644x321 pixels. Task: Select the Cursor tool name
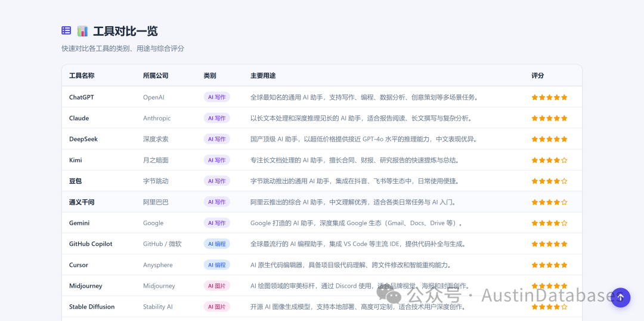pyautogui.click(x=79, y=265)
